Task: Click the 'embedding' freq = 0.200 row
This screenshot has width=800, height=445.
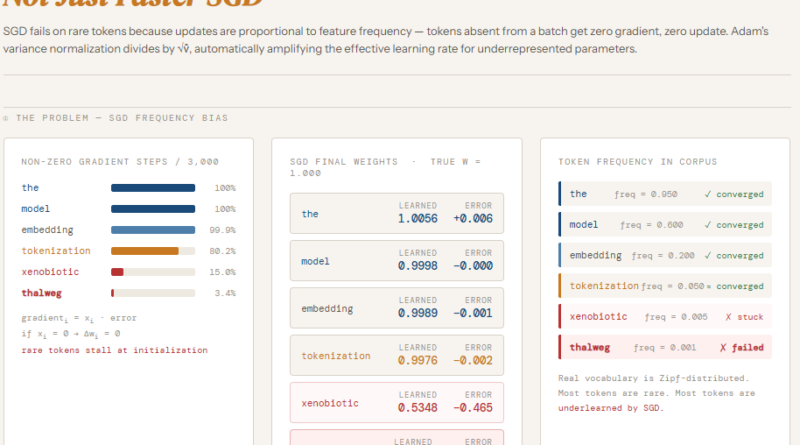Action: pos(665,255)
